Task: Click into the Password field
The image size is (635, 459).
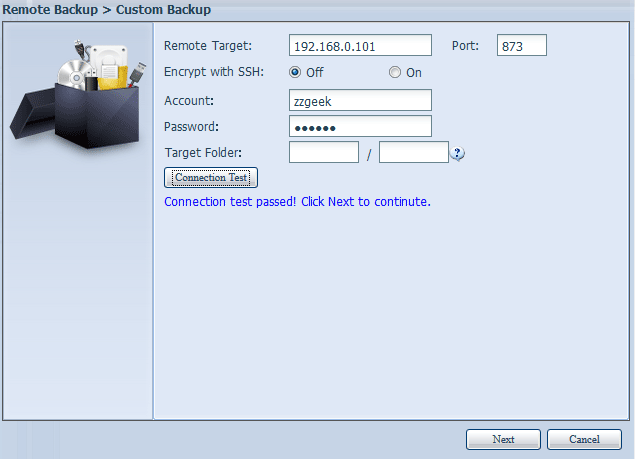Action: [360, 126]
